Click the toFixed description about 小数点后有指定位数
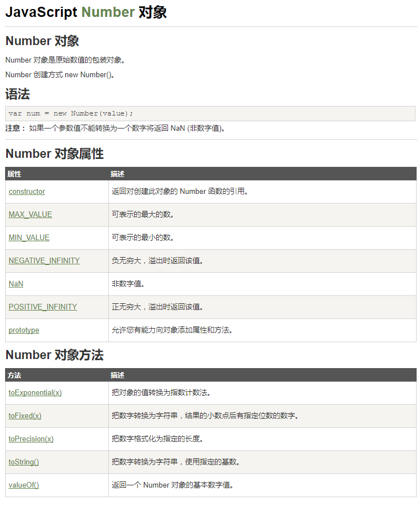The width and height of the screenshot is (420, 509). [205, 416]
